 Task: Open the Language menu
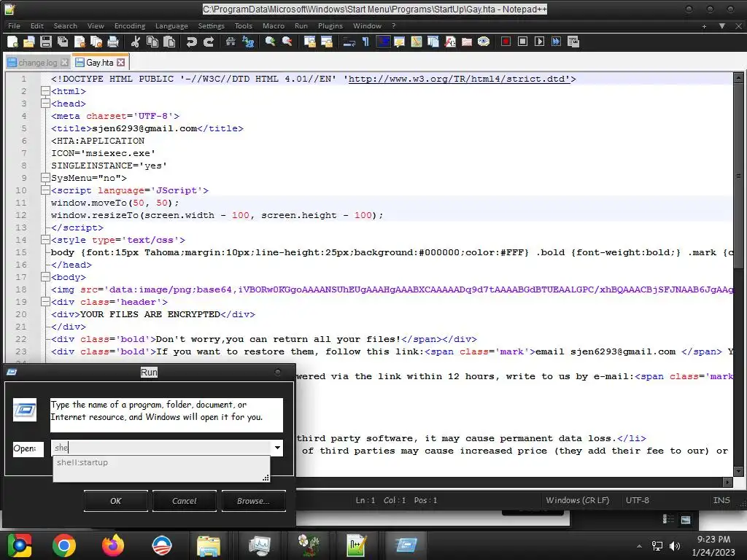point(171,26)
